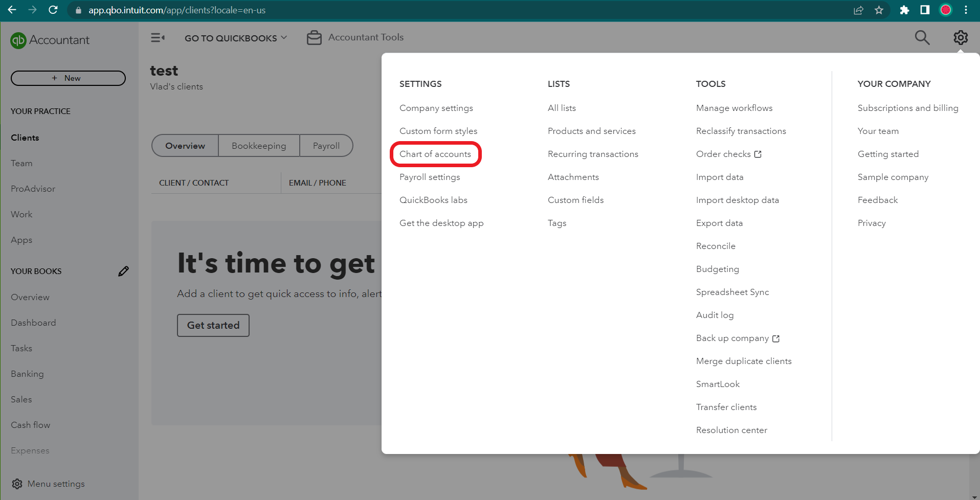The image size is (980, 500).
Task: Go to Clients in sidebar
Action: 25,138
